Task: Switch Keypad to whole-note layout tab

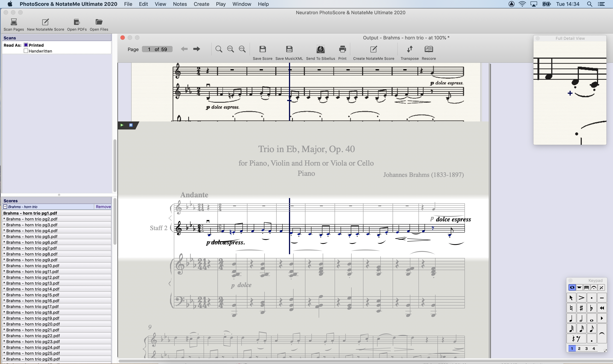Action: [572, 287]
